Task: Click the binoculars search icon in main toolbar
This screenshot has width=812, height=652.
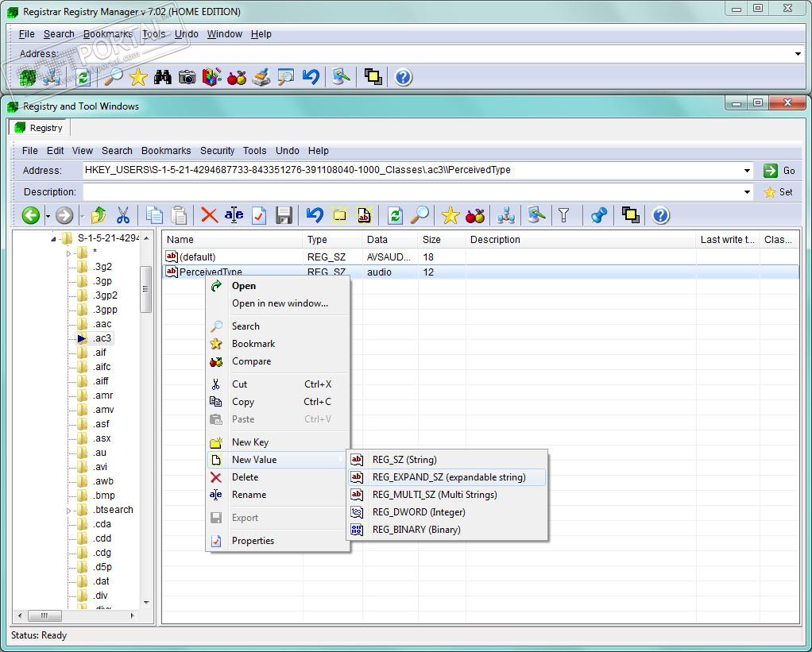Action: pos(163,78)
